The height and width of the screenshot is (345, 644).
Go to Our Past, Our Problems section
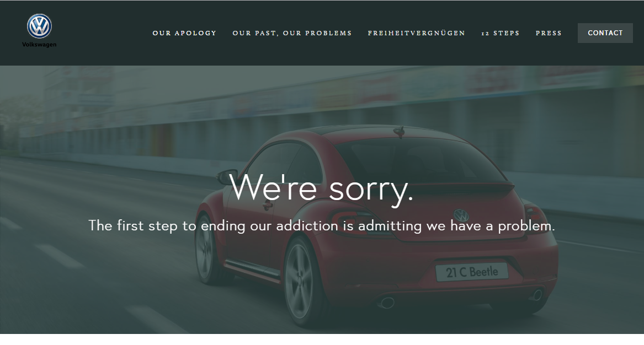coord(292,33)
